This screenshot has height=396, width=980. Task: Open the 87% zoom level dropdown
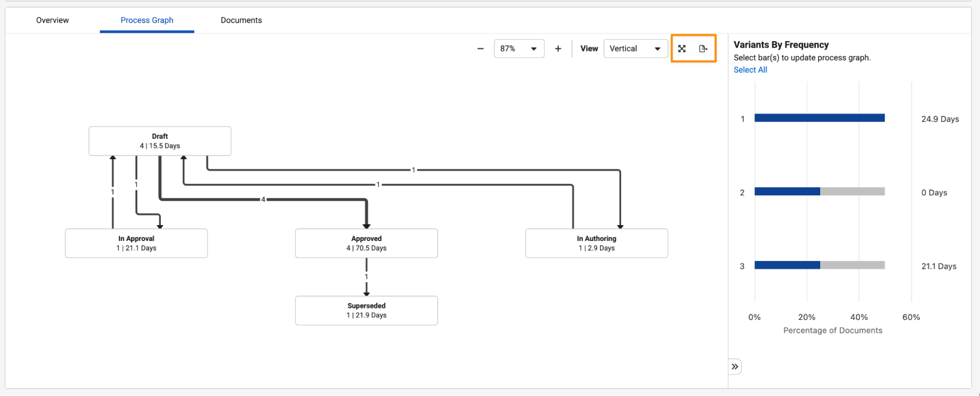point(519,49)
